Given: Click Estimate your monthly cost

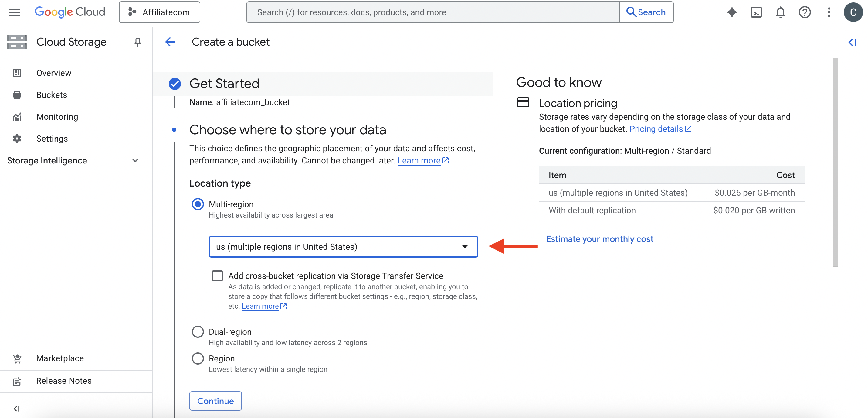Looking at the screenshot, I should pos(599,239).
